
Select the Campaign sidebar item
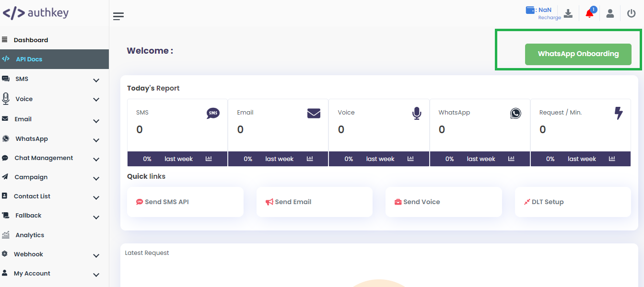(54, 177)
